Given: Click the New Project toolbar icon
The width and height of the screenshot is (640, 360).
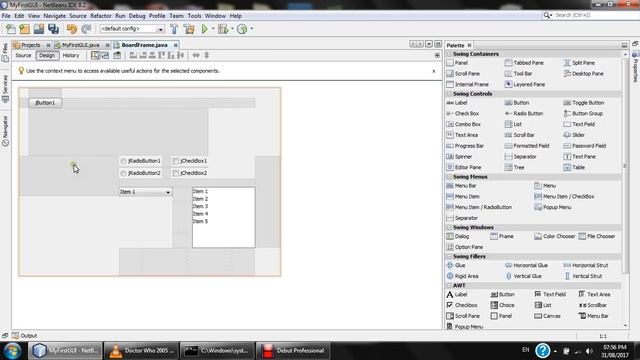Looking at the screenshot, I should pyautogui.click(x=24, y=29).
